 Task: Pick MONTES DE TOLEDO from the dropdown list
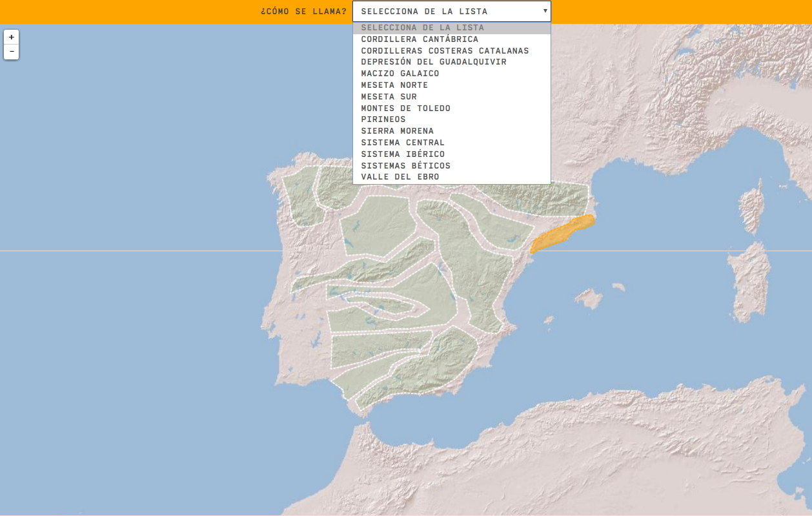(406, 108)
